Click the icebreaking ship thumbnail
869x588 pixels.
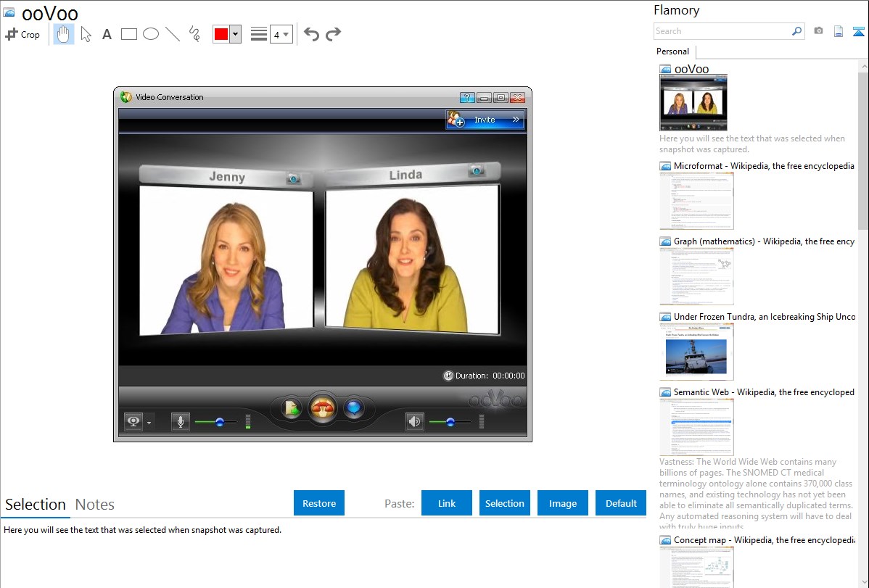(696, 352)
